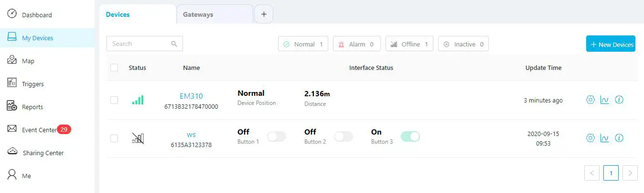Click the New Devices button

pyautogui.click(x=611, y=44)
